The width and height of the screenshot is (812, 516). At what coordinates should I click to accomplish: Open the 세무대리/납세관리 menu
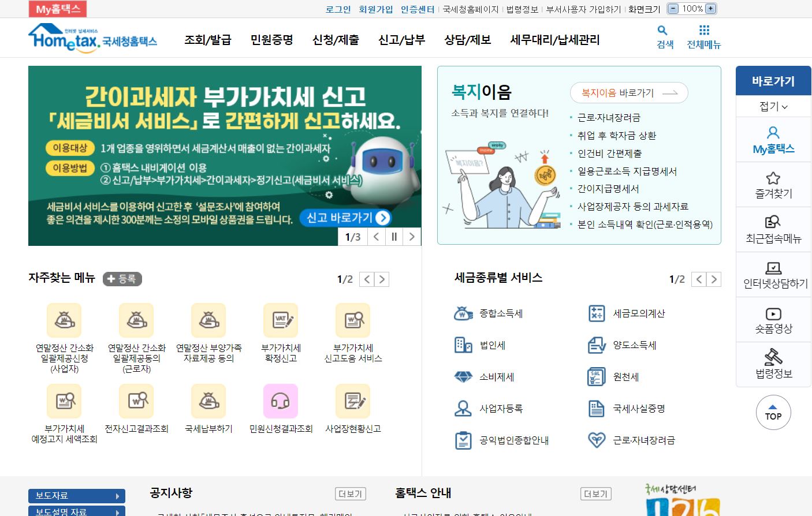tap(555, 40)
